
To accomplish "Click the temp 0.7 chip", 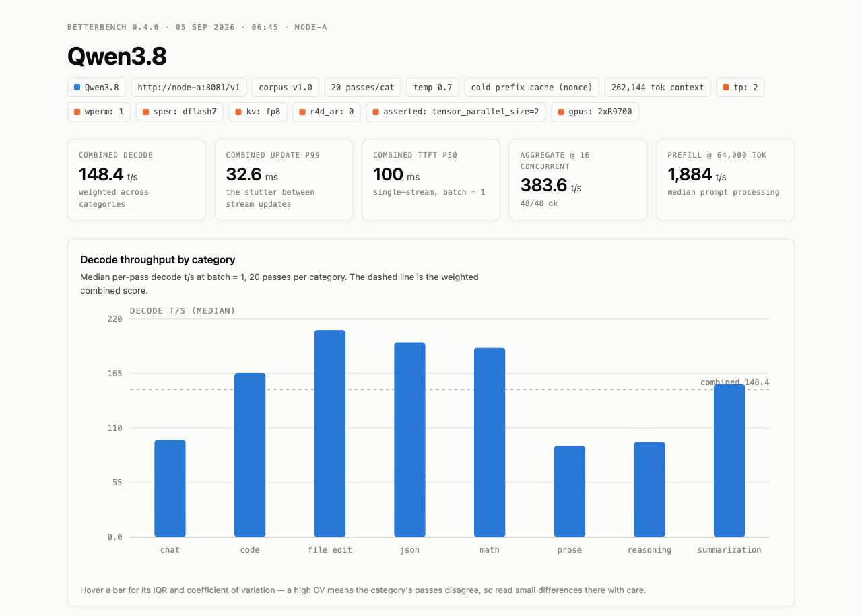I will [x=432, y=88].
